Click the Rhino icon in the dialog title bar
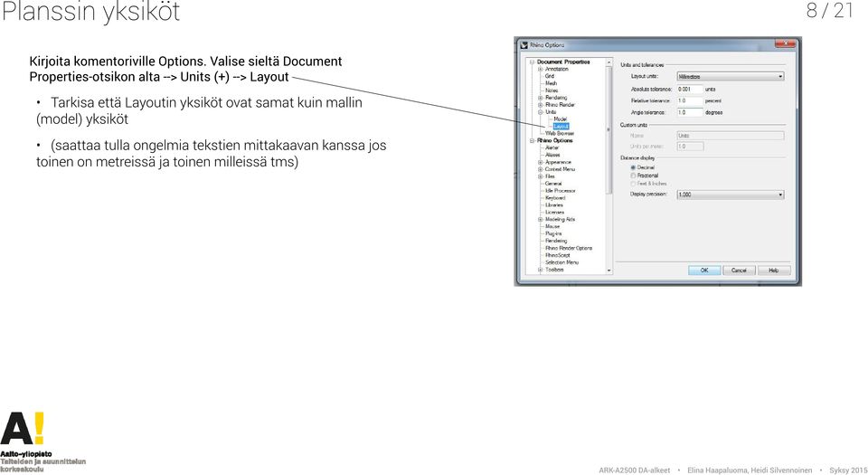 (x=524, y=45)
